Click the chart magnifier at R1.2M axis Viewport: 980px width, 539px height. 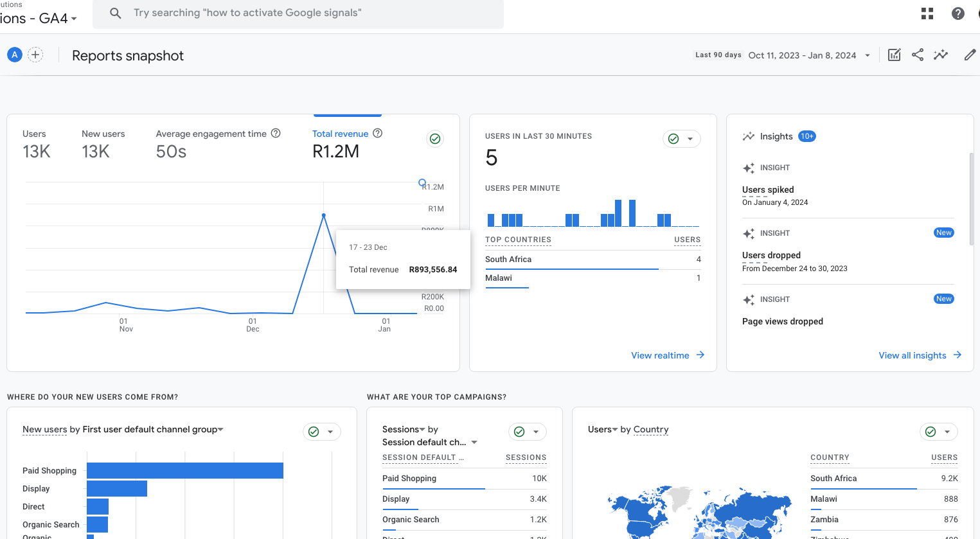pos(422,183)
